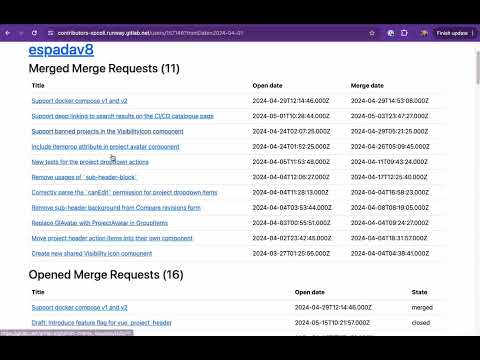
Task: Open 'Support banned projects in the VisibilityIcon component'
Action: tap(107, 131)
